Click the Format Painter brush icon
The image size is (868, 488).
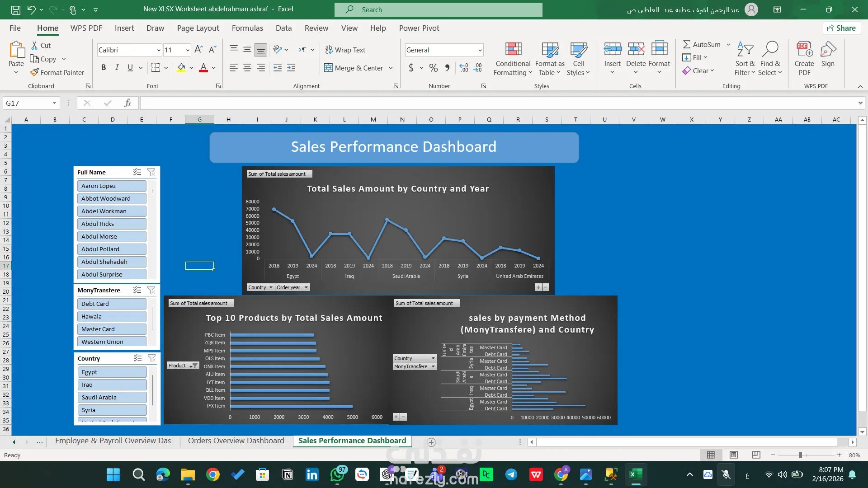tap(34, 72)
